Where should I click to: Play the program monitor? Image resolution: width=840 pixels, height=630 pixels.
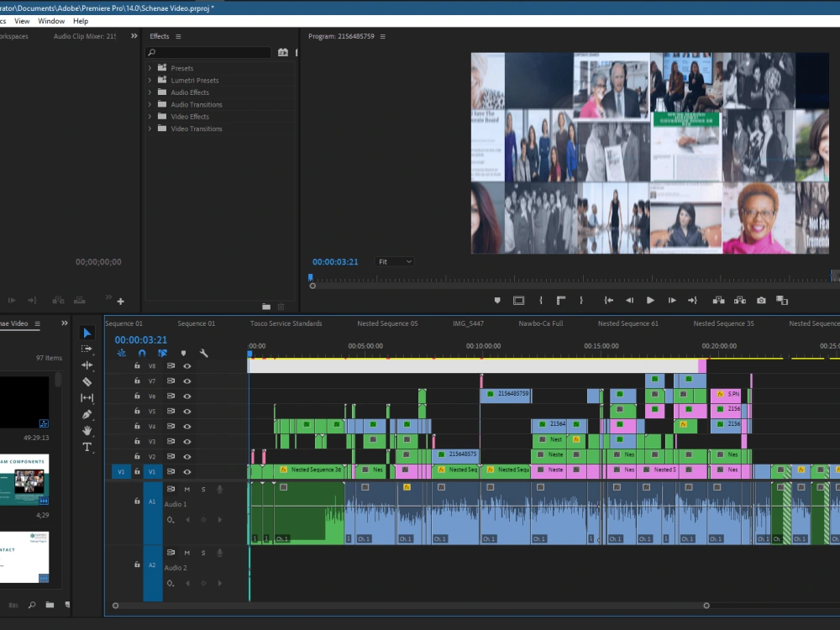tap(650, 301)
